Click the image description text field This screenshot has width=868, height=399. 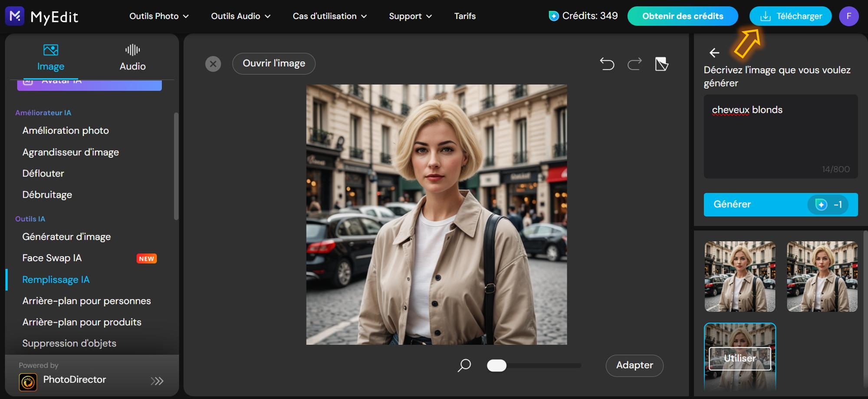[x=780, y=136]
